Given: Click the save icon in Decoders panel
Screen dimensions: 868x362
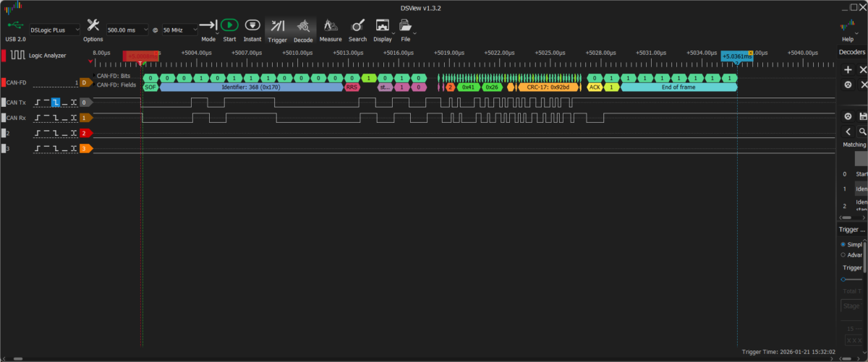Looking at the screenshot, I should pos(862,116).
